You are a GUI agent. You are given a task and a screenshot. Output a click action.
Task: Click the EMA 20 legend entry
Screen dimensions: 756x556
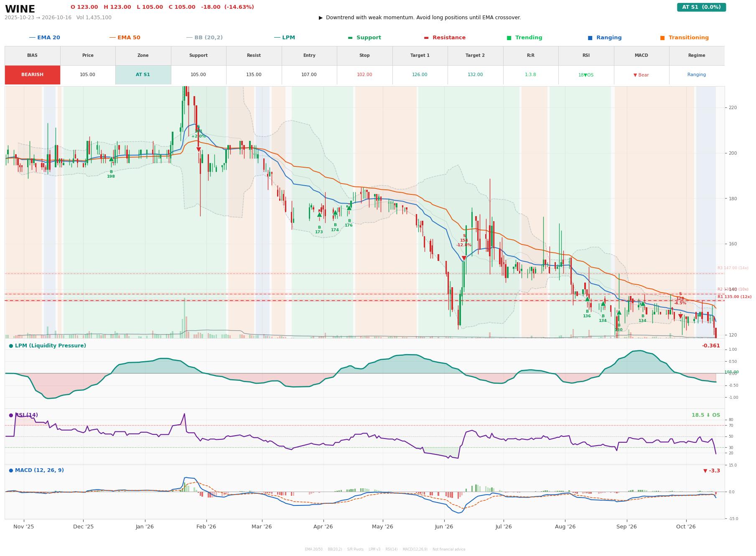[45, 38]
